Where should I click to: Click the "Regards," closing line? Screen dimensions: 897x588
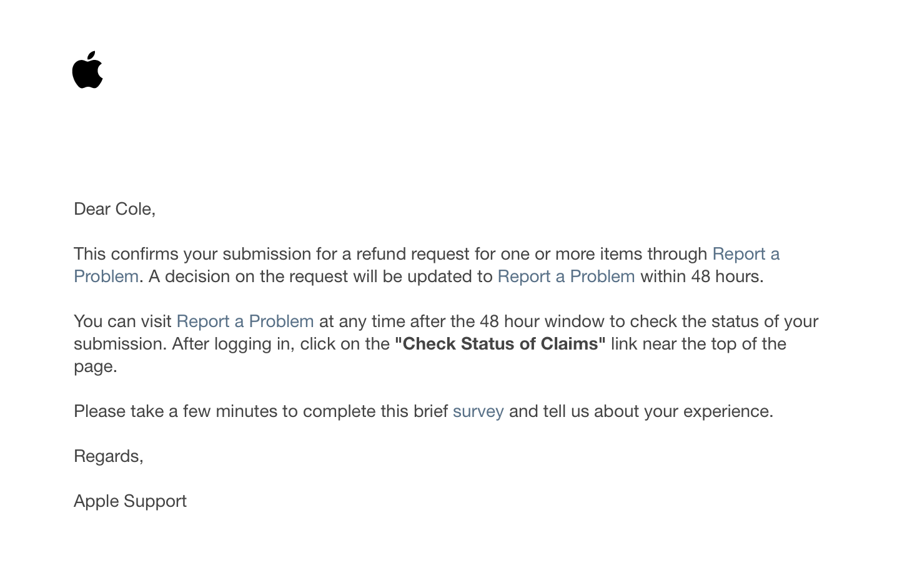pyautogui.click(x=108, y=456)
